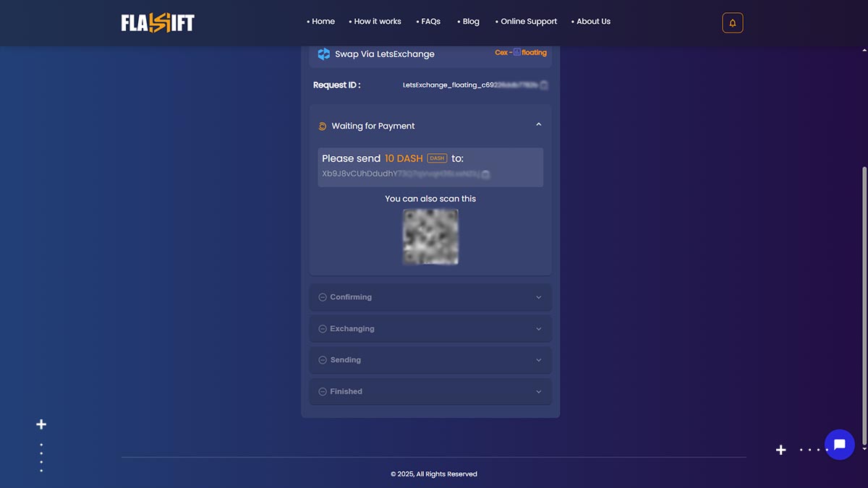The height and width of the screenshot is (488, 868).
Task: Click the LetsExchange swap logo icon
Action: [323, 53]
